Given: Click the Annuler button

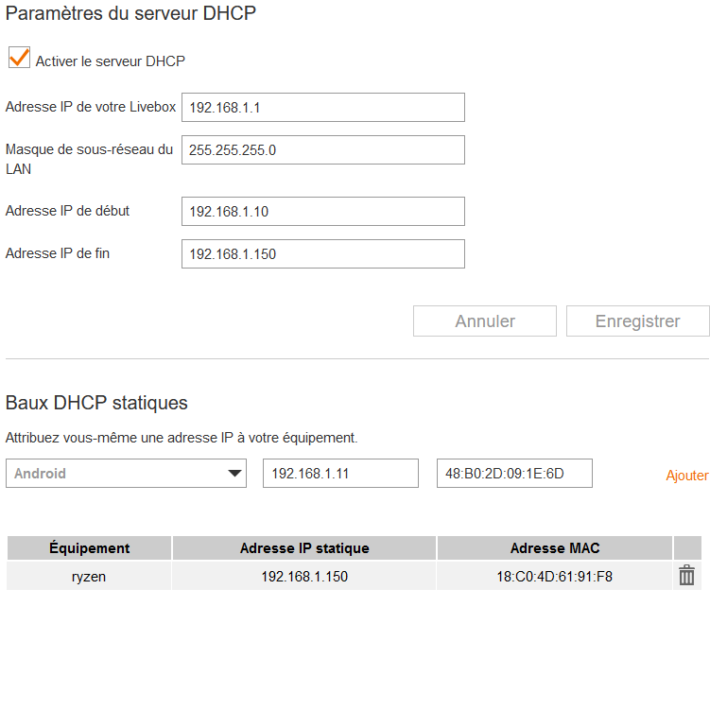Looking at the screenshot, I should 484,321.
